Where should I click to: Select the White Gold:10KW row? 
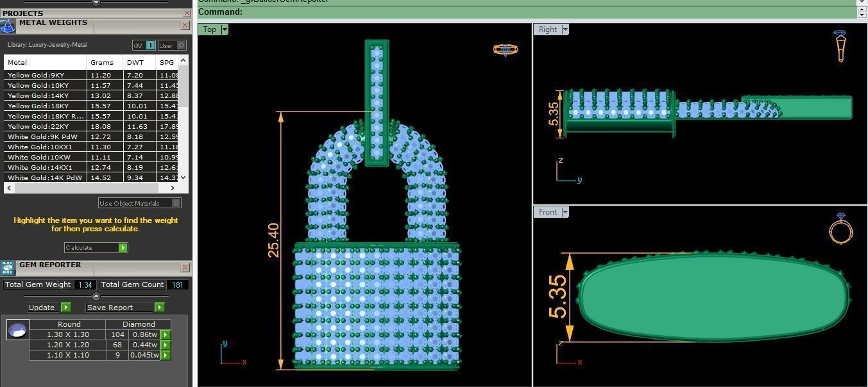[x=91, y=157]
